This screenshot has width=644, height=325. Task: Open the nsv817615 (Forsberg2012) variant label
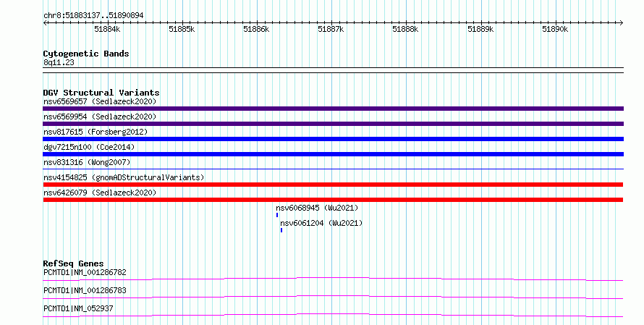(96, 132)
